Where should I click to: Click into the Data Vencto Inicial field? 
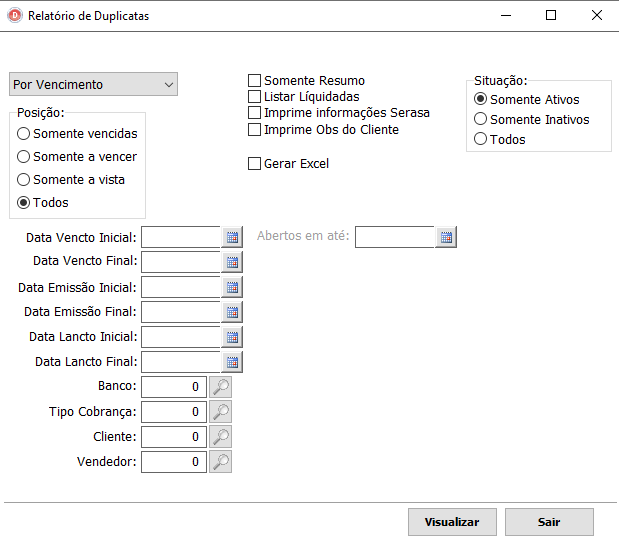(180, 237)
